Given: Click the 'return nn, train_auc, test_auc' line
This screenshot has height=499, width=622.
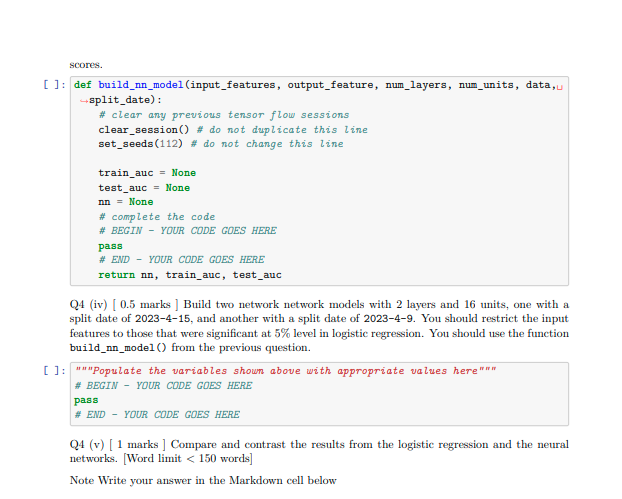Looking at the screenshot, I should click(x=190, y=275).
